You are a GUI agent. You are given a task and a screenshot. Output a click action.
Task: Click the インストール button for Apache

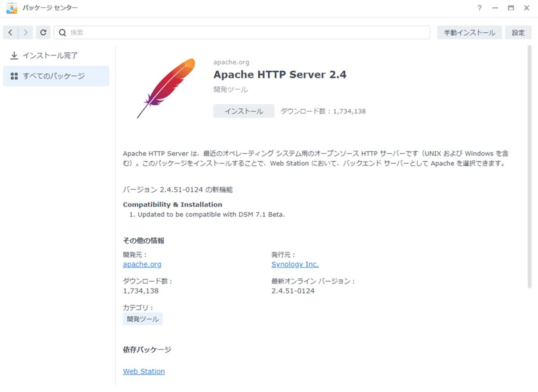(x=244, y=111)
